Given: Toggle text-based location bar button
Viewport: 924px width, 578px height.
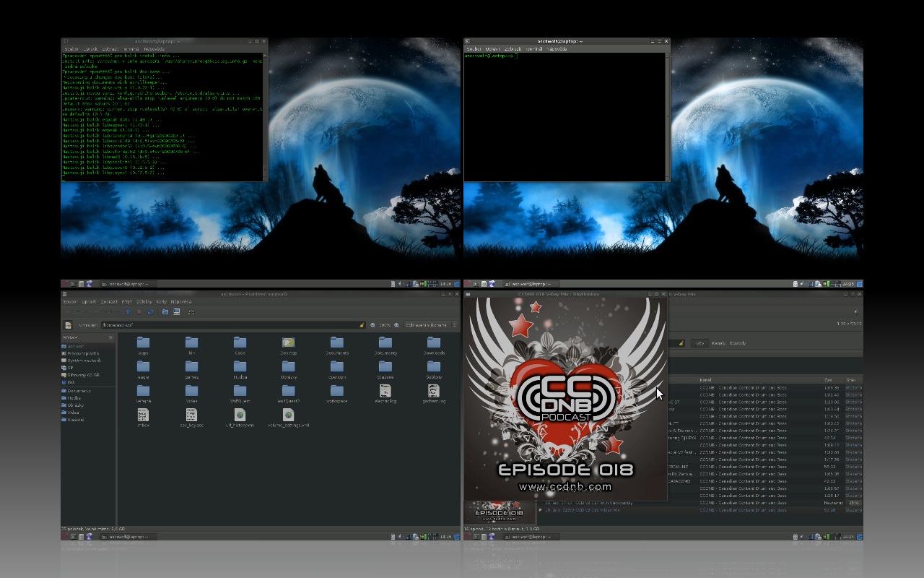Looking at the screenshot, I should click(68, 325).
